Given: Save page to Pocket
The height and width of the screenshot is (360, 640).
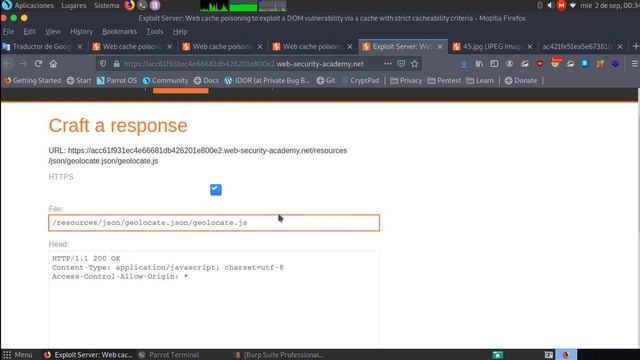Looking at the screenshot, I should [x=401, y=64].
